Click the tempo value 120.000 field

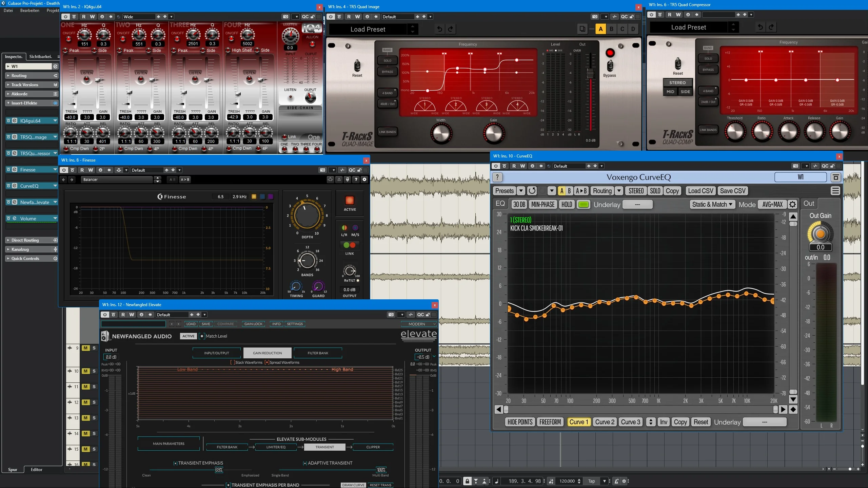tap(567, 481)
